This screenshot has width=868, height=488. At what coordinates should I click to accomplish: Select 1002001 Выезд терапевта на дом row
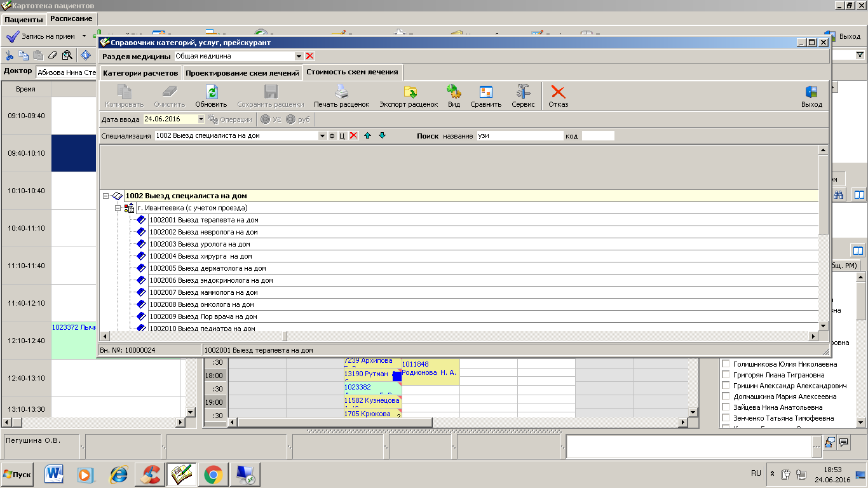pyautogui.click(x=483, y=220)
